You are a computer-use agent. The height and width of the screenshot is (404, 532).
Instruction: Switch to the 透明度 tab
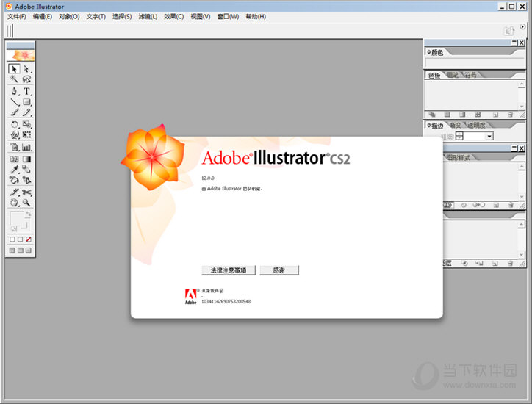click(x=476, y=125)
